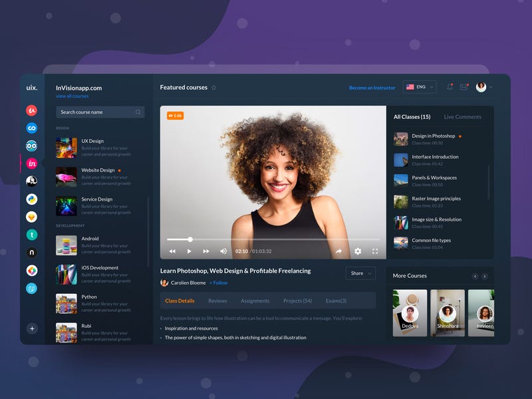This screenshot has width=532, height=399.
Task: Open the Dedova course card
Action: (410, 313)
